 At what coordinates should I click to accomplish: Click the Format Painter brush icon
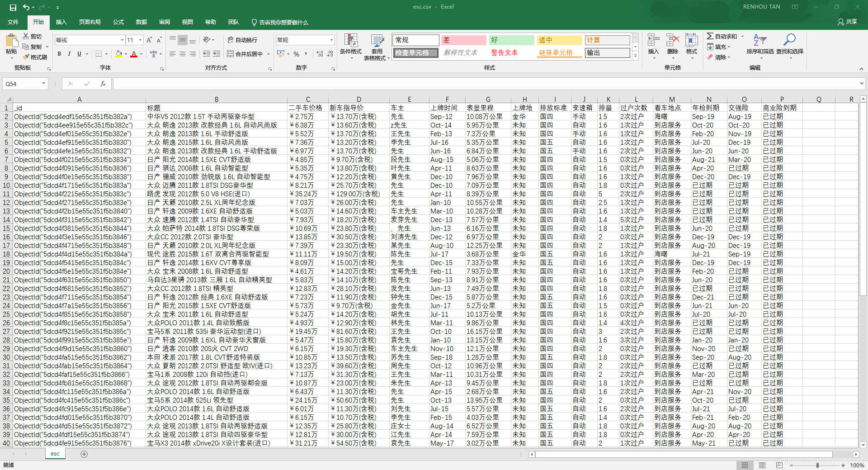[26, 57]
